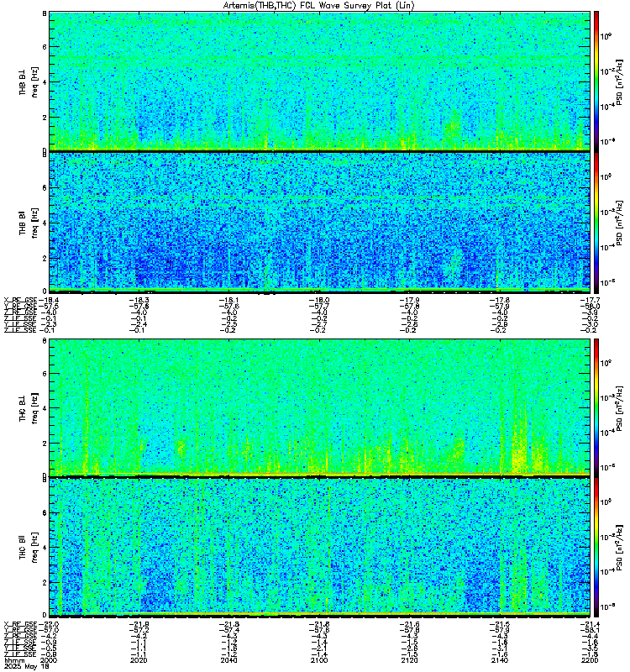
Task: Click the 'THB B∥ freq [Hz]' axis label
Action: coord(29,223)
